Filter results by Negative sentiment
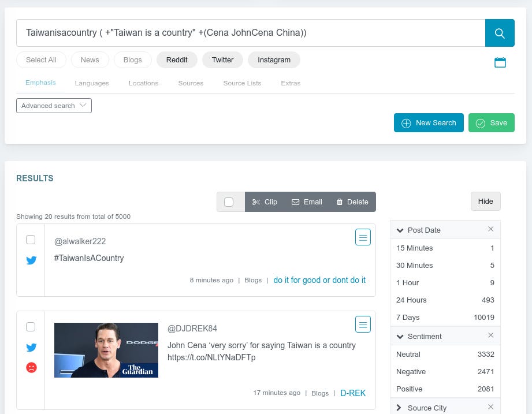 coord(445,372)
